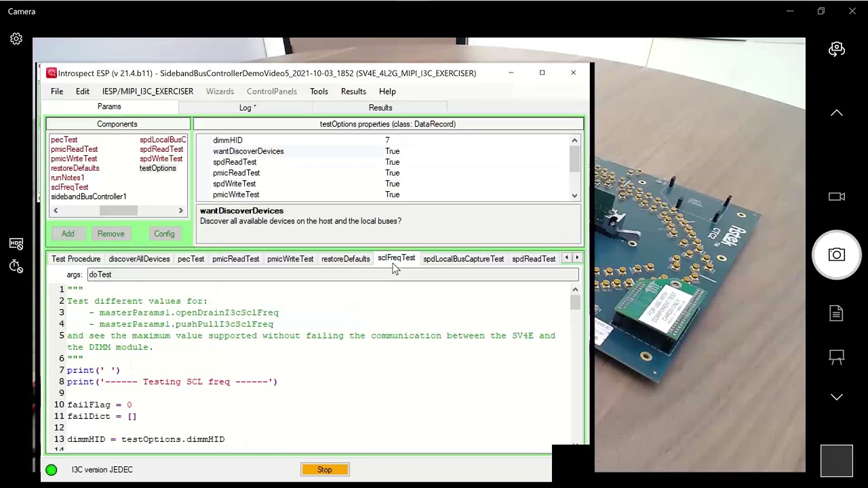Open the spdReadTest procedure tab

pyautogui.click(x=534, y=259)
